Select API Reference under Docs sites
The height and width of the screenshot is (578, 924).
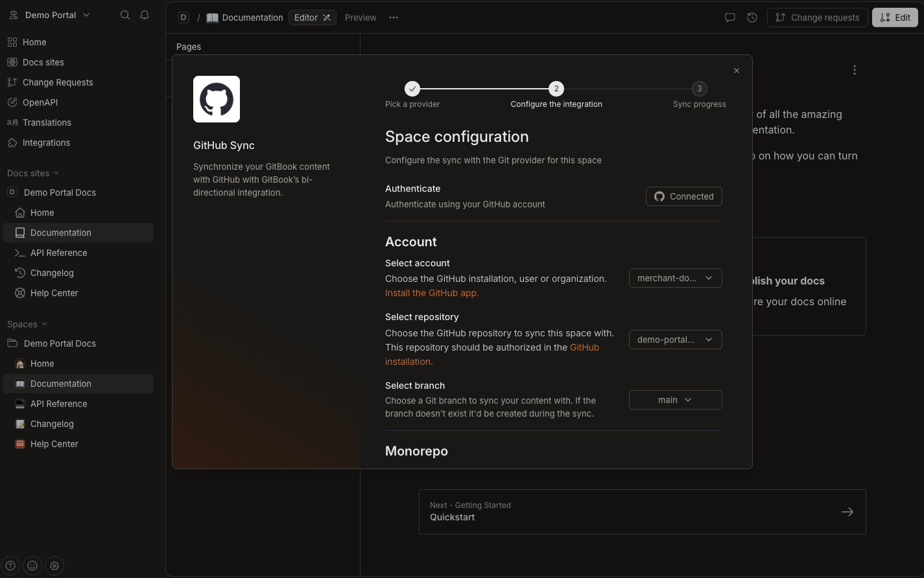point(78,253)
